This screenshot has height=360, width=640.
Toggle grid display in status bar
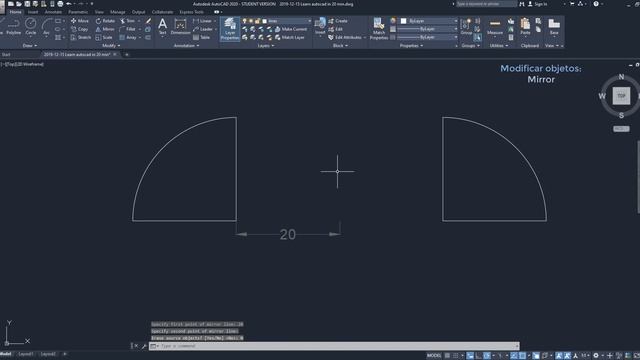click(x=448, y=356)
